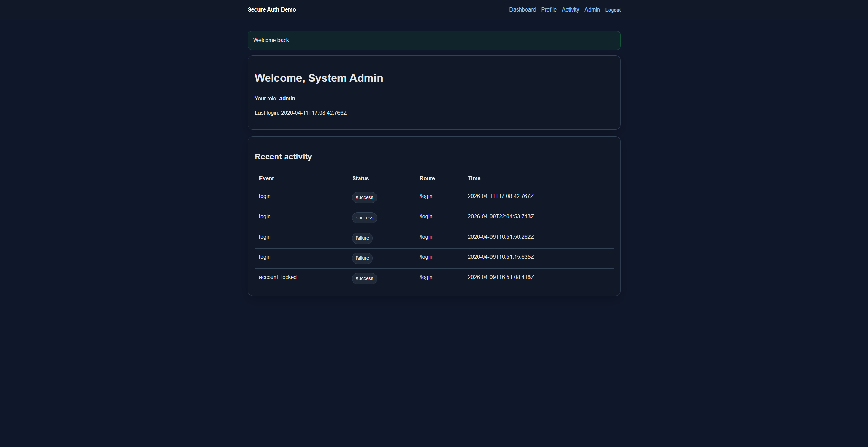Viewport: 868px width, 447px height.
Task: Select the Time column header
Action: pos(474,178)
